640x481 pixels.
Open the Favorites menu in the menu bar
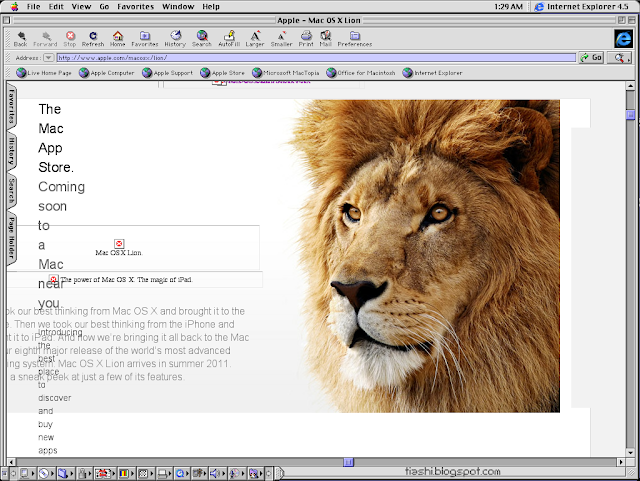tap(136, 7)
